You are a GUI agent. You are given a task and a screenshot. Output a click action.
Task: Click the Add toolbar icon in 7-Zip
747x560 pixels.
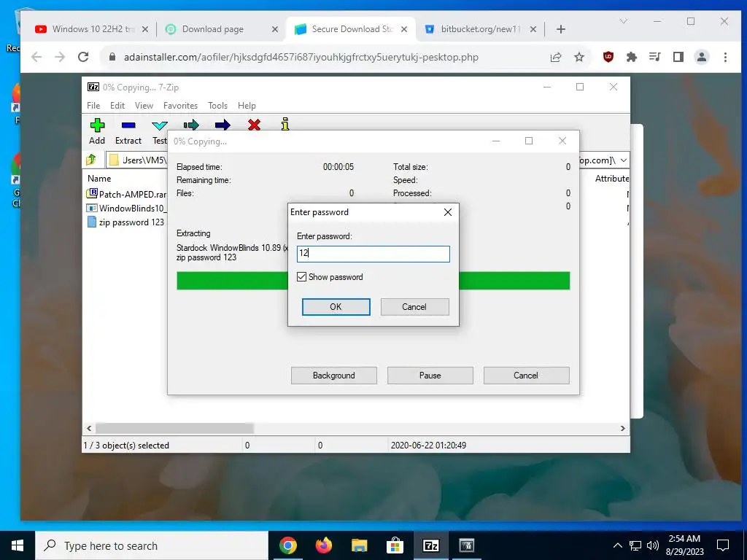(x=97, y=125)
